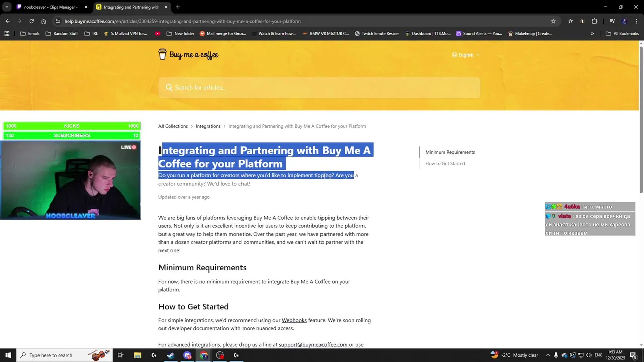Open the fx extension icon in toolbar

pyautogui.click(x=570, y=21)
